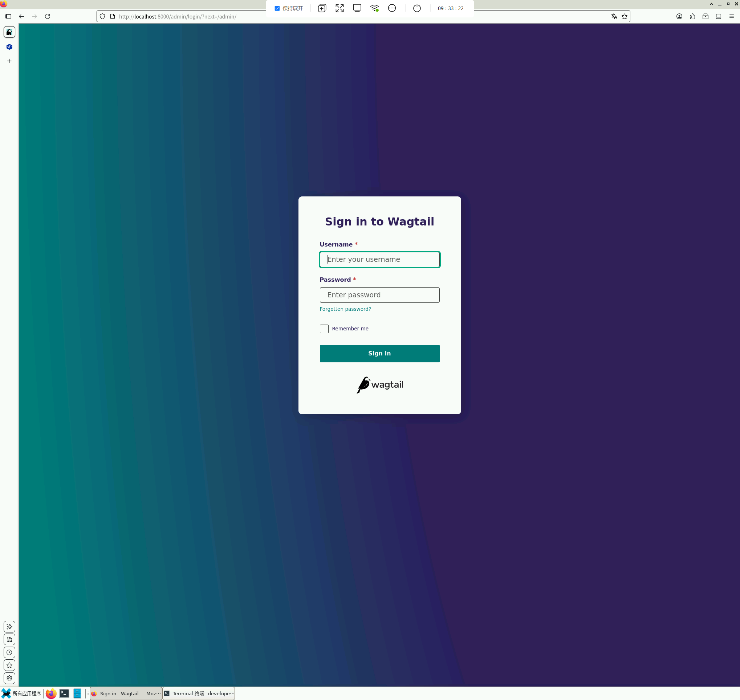The height and width of the screenshot is (700, 740).
Task: Open browser extensions puzzle icon
Action: click(x=692, y=16)
